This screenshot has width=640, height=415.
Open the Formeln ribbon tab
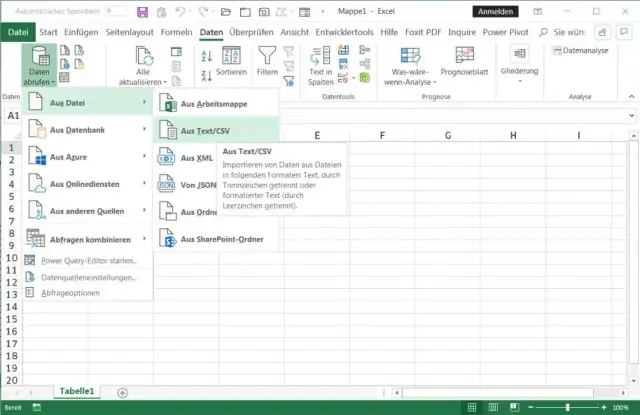[176, 32]
